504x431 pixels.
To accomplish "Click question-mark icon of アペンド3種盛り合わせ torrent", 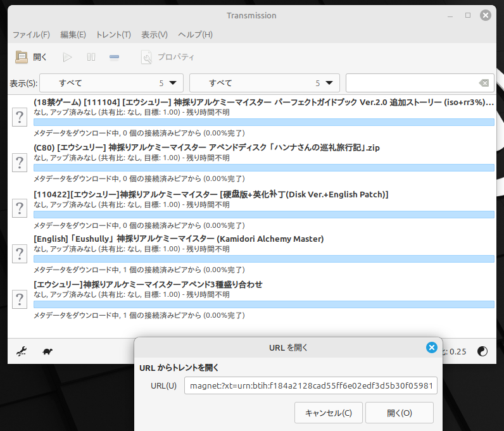I will [x=20, y=299].
